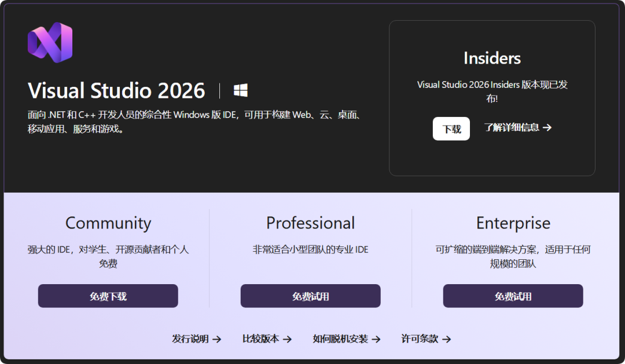
Task: Click the Visual Studio 2026 title text
Action: [116, 91]
